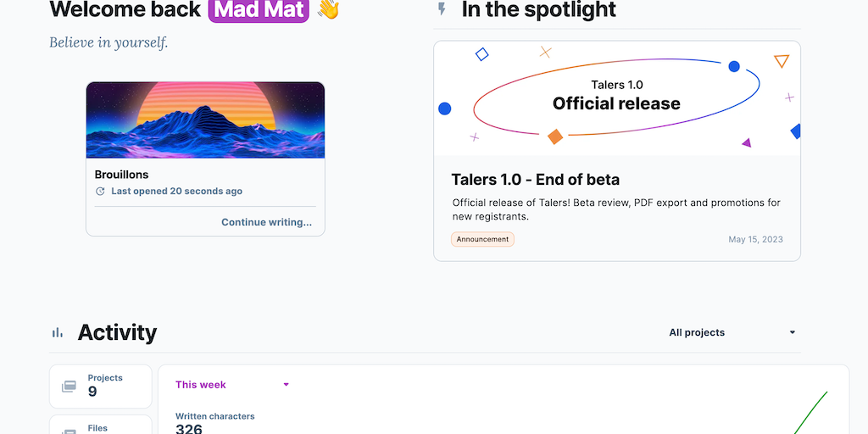Select the Announcement tag
The height and width of the screenshot is (434, 868).
point(482,239)
